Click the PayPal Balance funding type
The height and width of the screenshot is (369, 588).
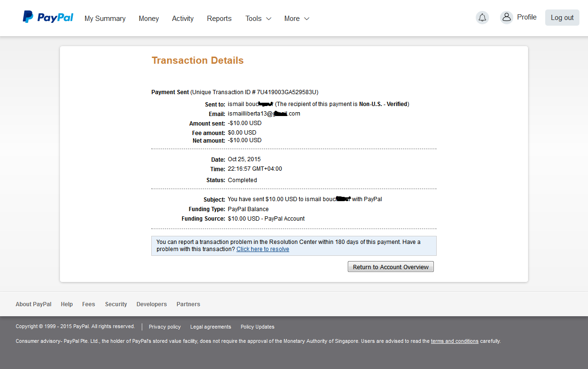[248, 209]
